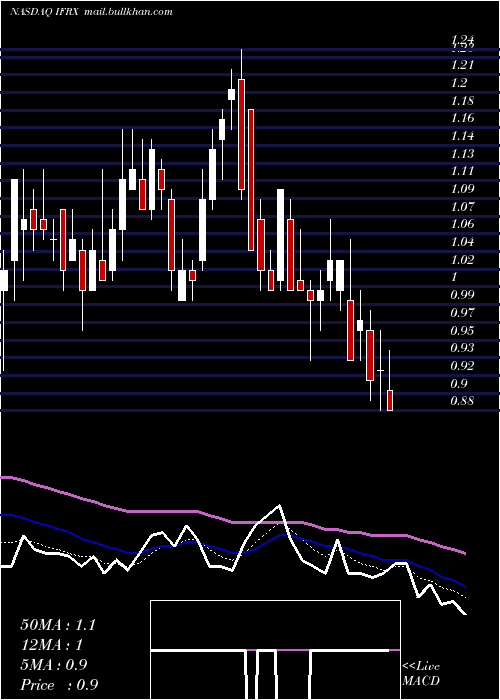Select the 0.88 price axis label
The image size is (500, 700).
pyautogui.click(x=462, y=401)
